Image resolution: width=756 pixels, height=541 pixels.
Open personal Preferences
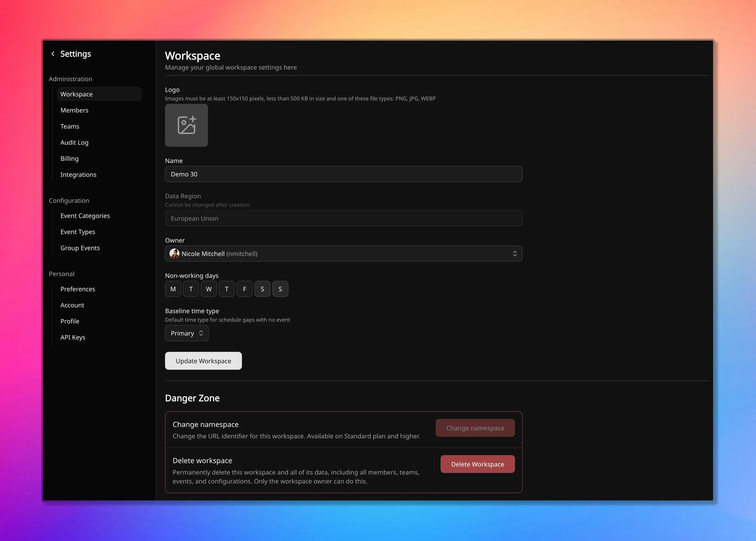point(99,289)
